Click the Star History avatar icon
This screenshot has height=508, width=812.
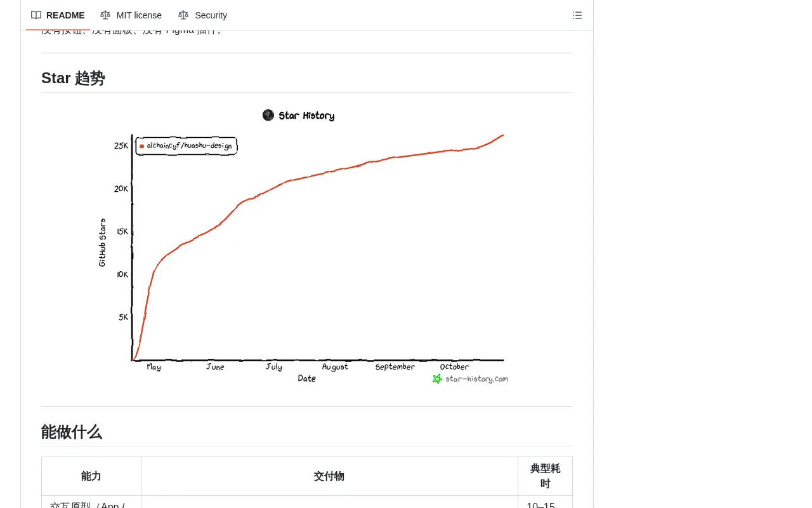point(268,115)
